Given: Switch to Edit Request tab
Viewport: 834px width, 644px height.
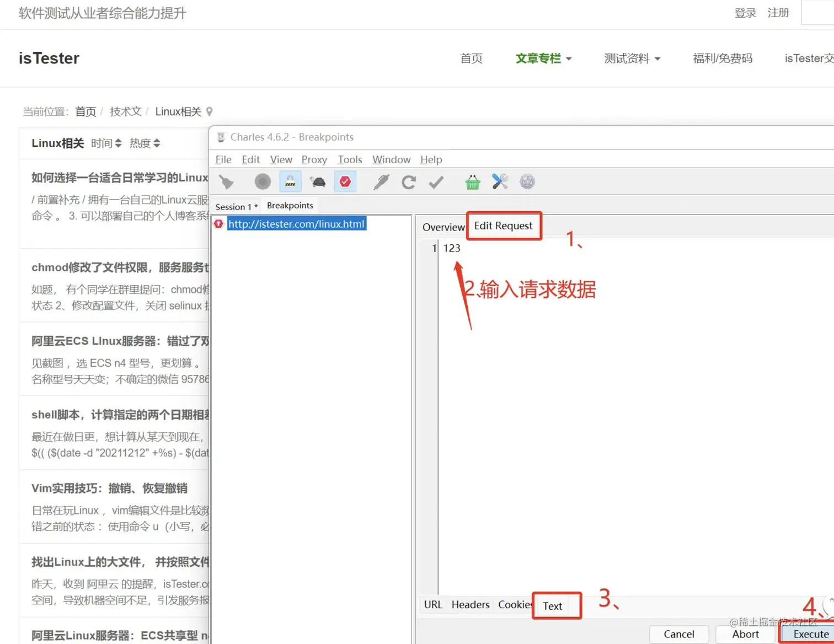Looking at the screenshot, I should [x=504, y=226].
